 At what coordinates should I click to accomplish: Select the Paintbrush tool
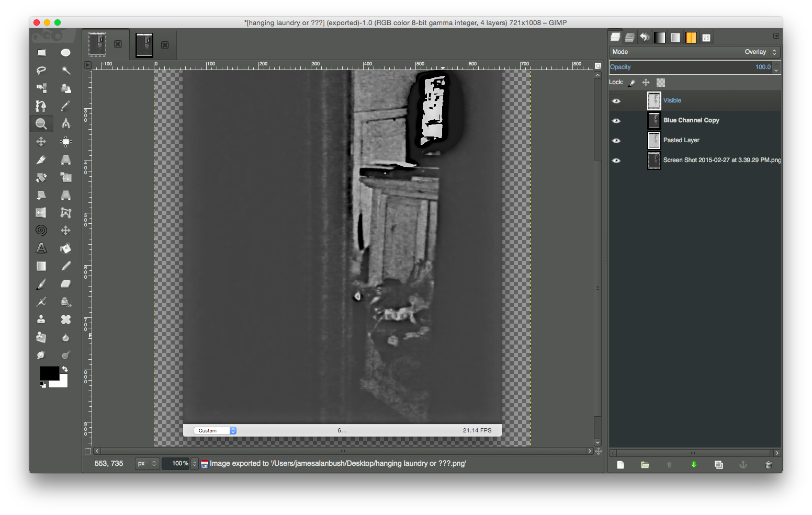(x=41, y=284)
